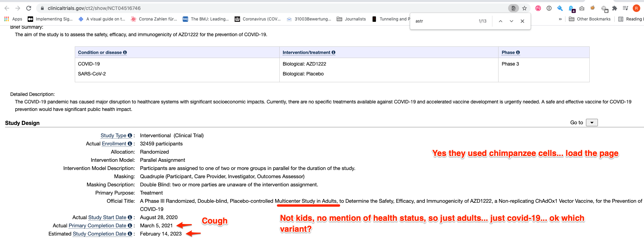This screenshot has width=644, height=242.
Task: Click the info icon beside Study Type
Action: click(x=130, y=136)
